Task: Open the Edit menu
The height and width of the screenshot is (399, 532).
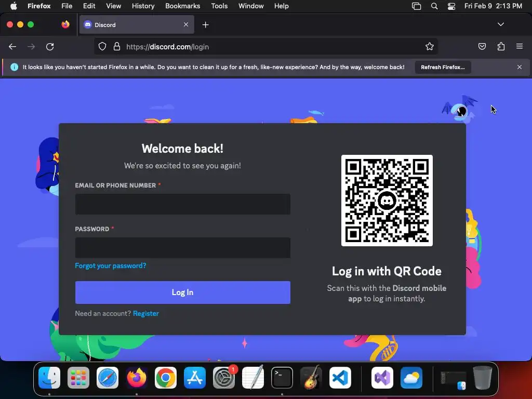Action: pyautogui.click(x=89, y=6)
